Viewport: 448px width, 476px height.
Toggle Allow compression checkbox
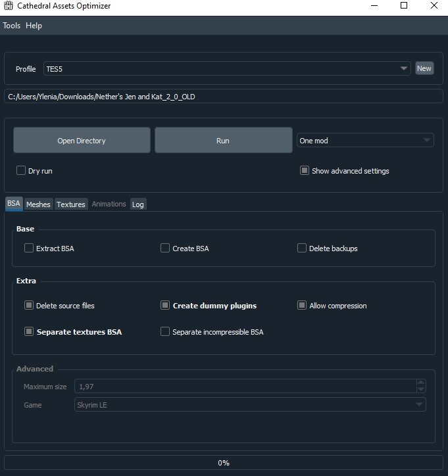point(301,305)
